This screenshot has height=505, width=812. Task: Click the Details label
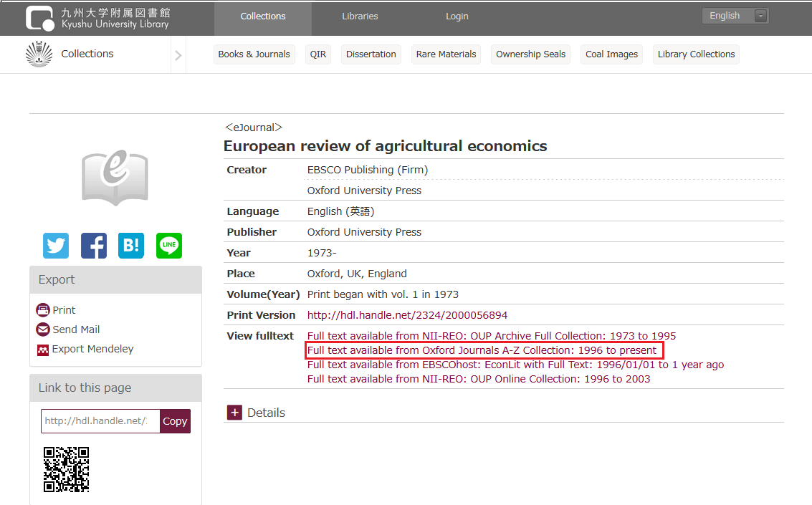[266, 413]
